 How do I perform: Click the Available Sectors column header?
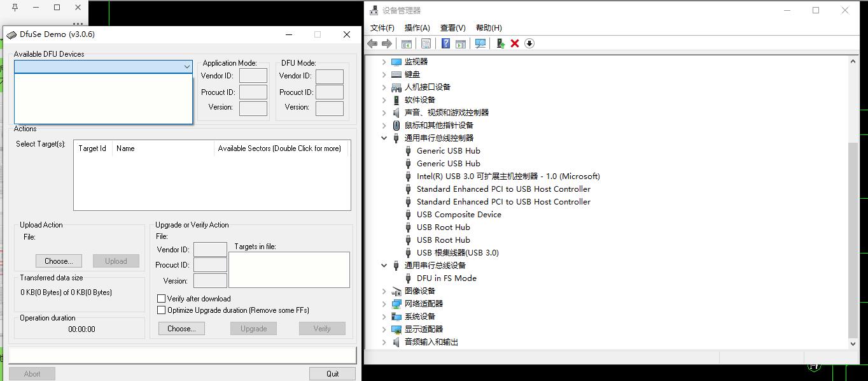281,148
